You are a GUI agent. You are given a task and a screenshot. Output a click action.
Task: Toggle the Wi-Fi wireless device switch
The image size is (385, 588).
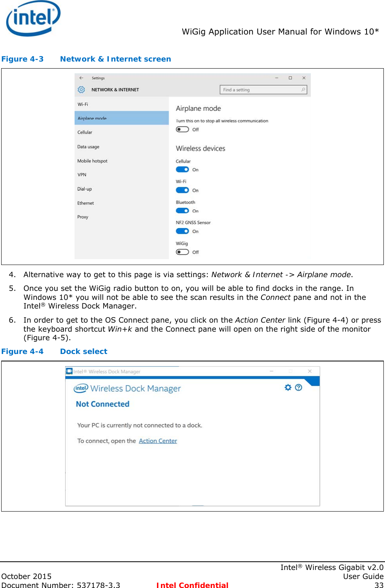[182, 190]
